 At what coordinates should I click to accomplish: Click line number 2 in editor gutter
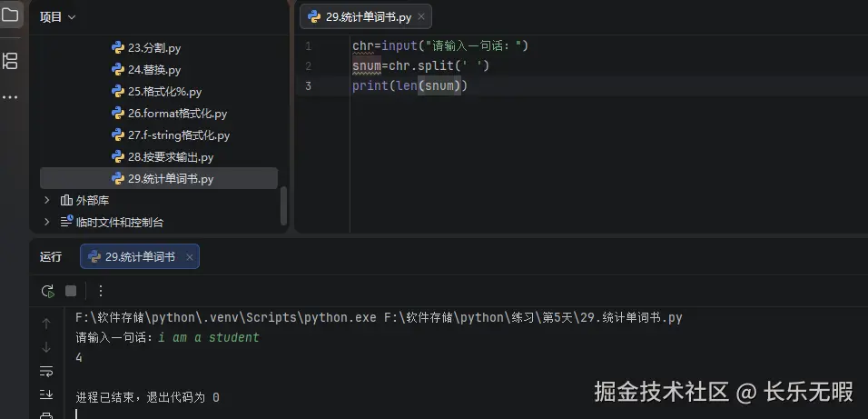click(309, 66)
